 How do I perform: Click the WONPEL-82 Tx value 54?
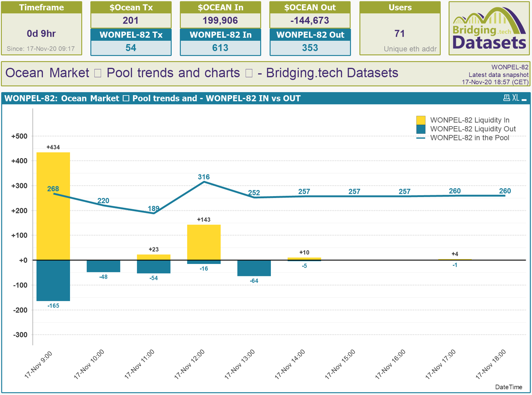131,48
